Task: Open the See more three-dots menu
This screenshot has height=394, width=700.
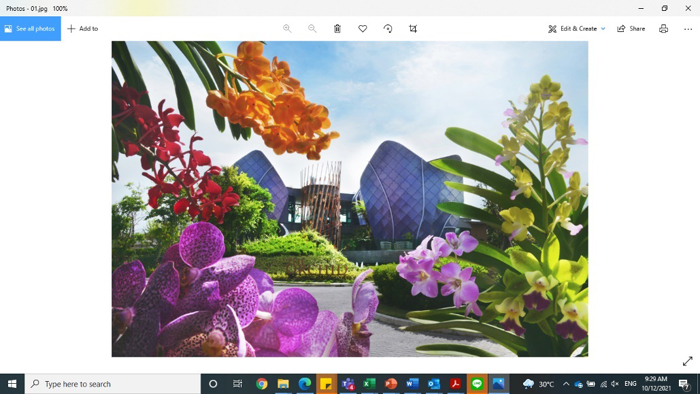Action: [x=688, y=29]
